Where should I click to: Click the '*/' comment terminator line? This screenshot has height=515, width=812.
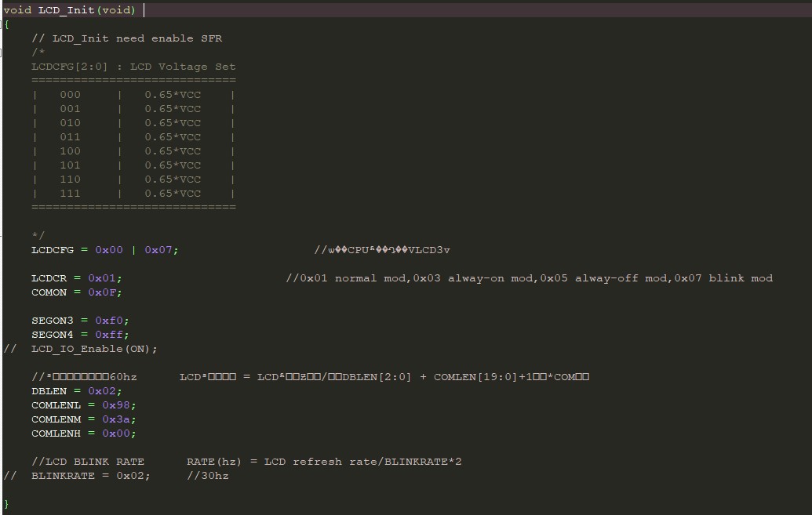click(38, 236)
